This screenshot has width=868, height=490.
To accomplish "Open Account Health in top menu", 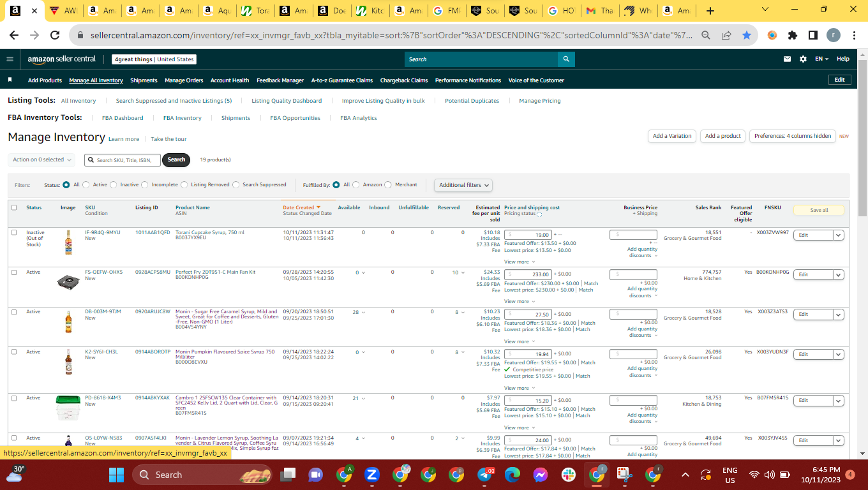I will point(230,80).
